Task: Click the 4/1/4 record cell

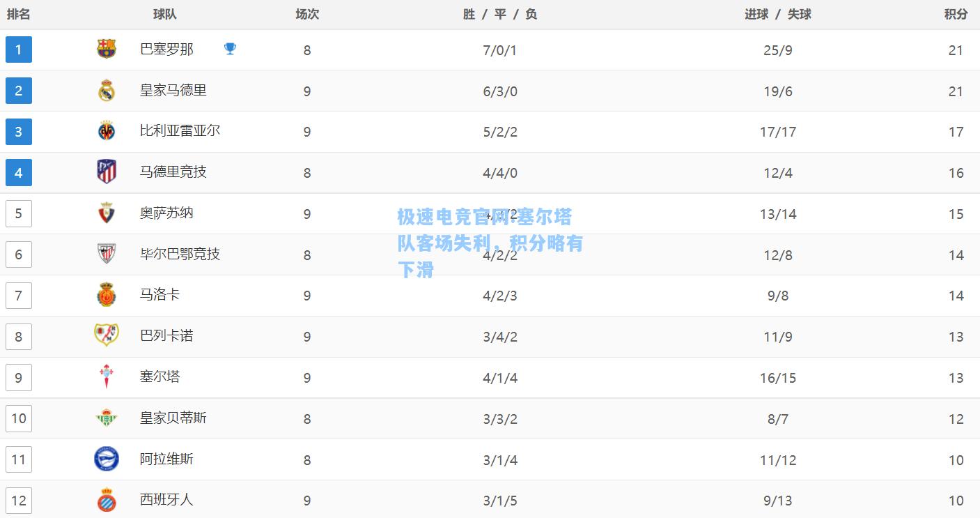Action: 500,378
